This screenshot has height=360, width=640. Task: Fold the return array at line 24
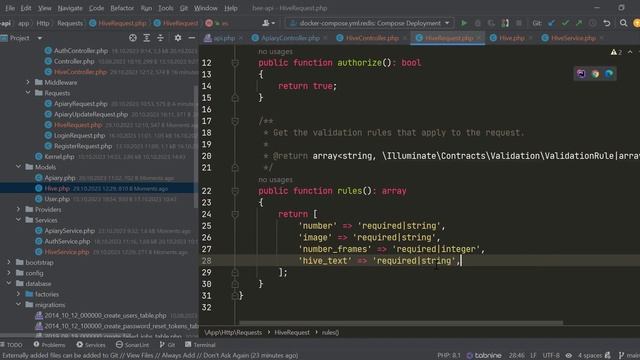(x=235, y=214)
